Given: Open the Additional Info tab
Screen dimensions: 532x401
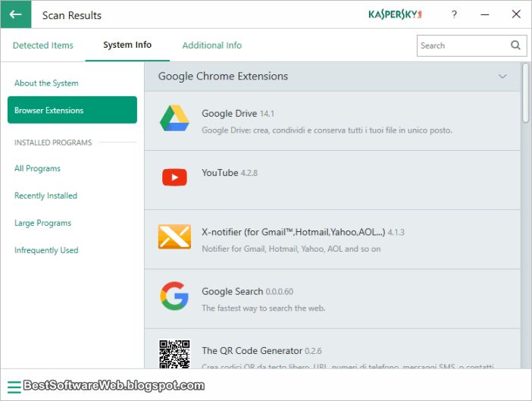Looking at the screenshot, I should coord(212,45).
